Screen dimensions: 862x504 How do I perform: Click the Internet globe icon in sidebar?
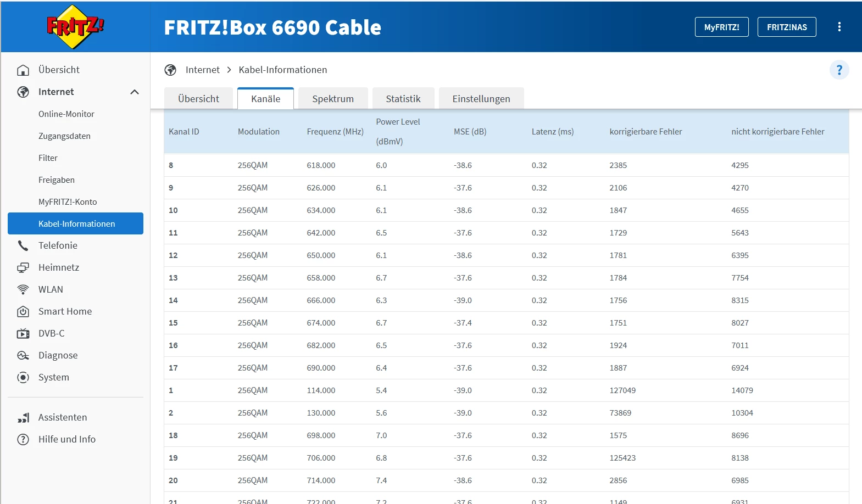pos(23,92)
